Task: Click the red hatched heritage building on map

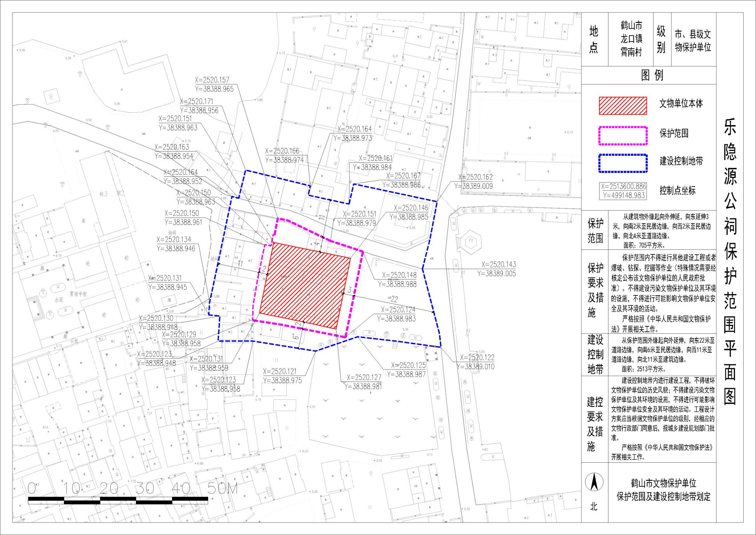Action: [x=305, y=286]
